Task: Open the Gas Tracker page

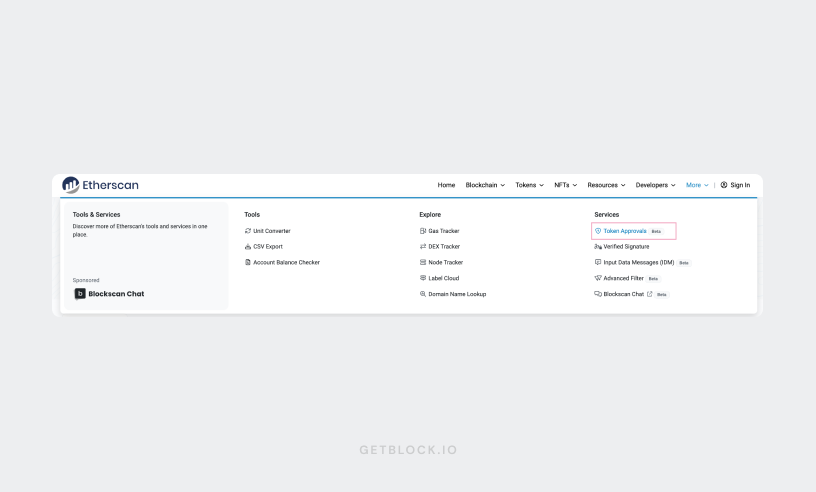Action: [x=444, y=231]
